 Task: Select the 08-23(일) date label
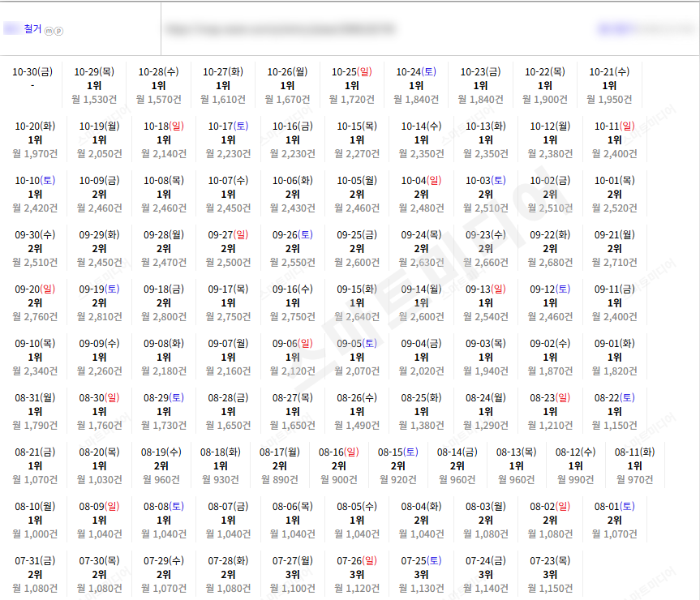(x=551, y=398)
